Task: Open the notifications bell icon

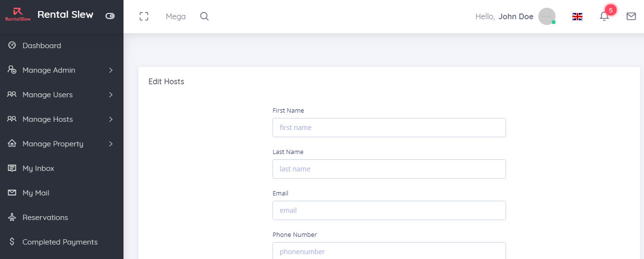Action: [x=604, y=16]
